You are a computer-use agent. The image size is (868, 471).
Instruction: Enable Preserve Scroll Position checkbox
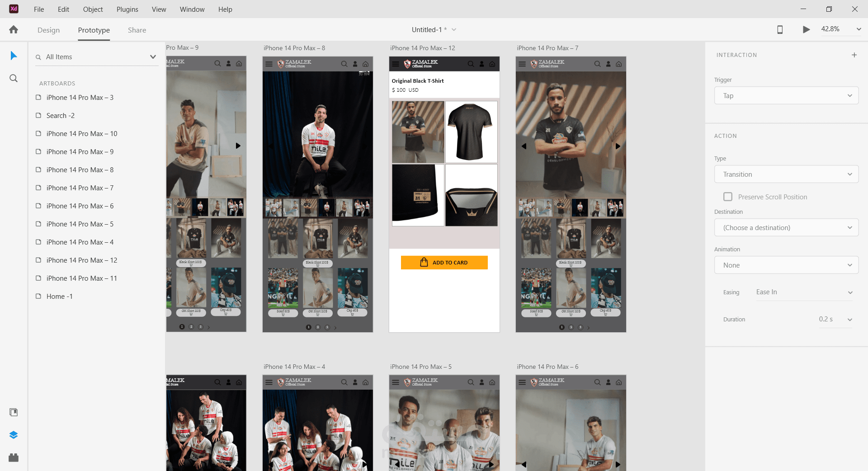[728, 197]
